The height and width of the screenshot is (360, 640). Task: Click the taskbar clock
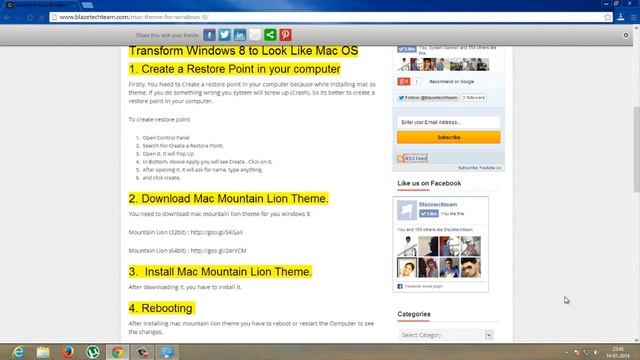pos(618,352)
